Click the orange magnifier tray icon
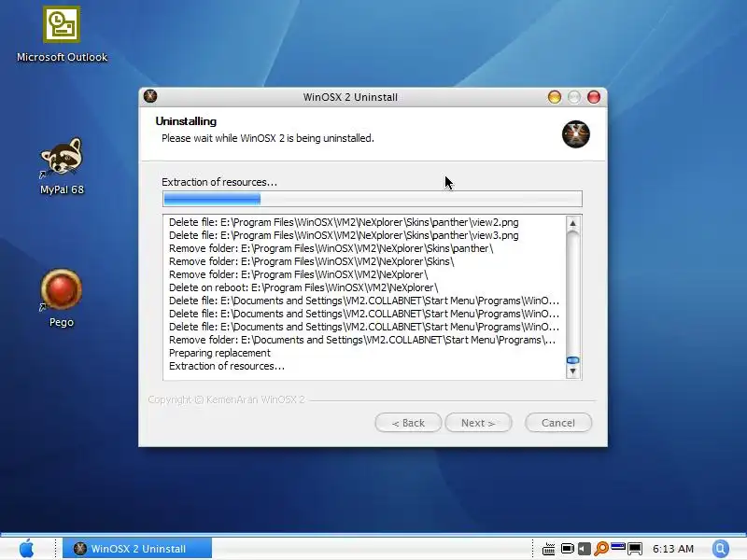The image size is (747, 560). click(x=601, y=549)
